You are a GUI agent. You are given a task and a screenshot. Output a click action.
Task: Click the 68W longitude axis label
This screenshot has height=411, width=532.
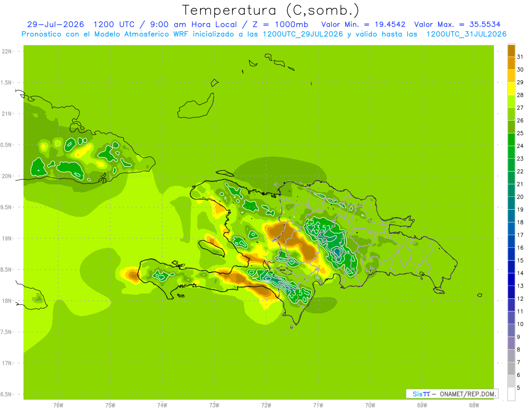click(x=474, y=405)
